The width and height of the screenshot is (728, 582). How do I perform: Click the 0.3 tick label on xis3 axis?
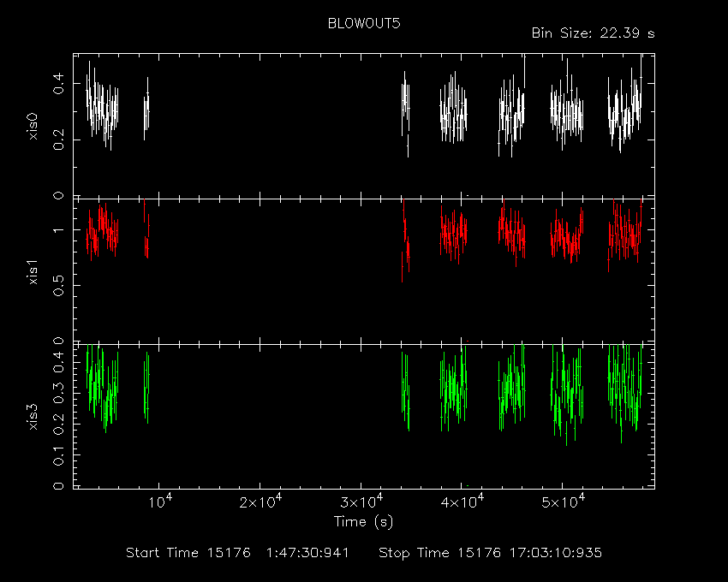tap(58, 394)
